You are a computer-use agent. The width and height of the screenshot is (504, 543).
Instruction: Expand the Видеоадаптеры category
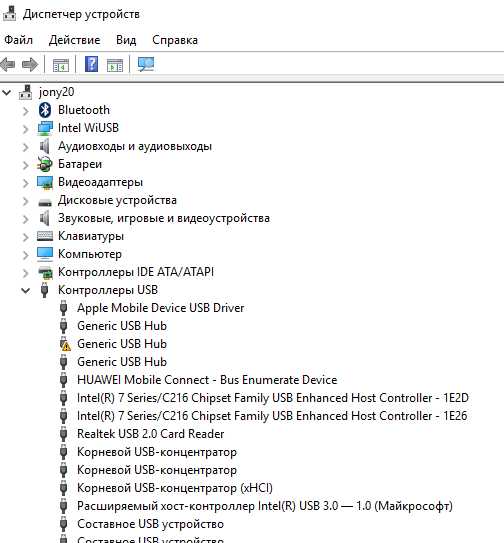click(x=25, y=183)
